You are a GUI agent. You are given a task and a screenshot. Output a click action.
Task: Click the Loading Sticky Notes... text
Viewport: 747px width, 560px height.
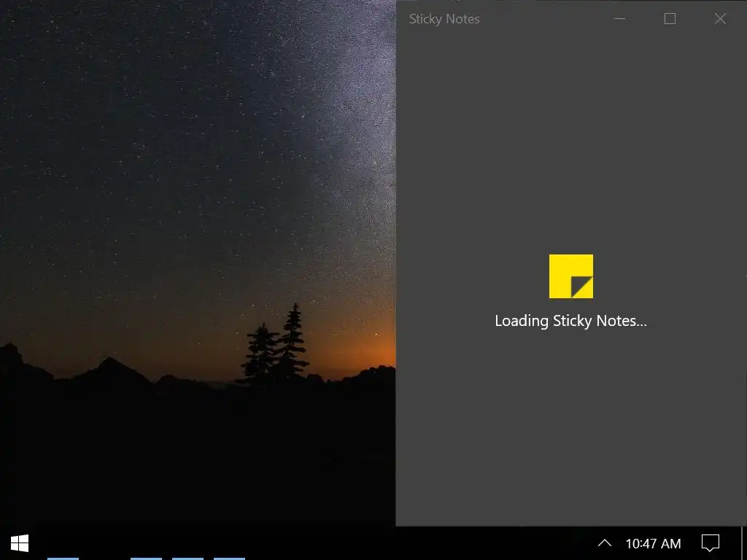(x=570, y=321)
